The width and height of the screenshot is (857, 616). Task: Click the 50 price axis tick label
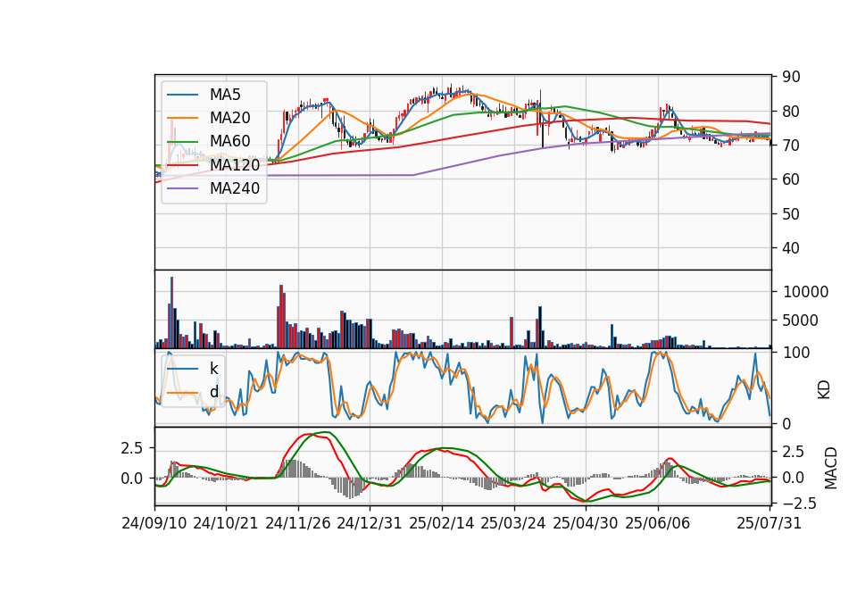click(x=791, y=213)
